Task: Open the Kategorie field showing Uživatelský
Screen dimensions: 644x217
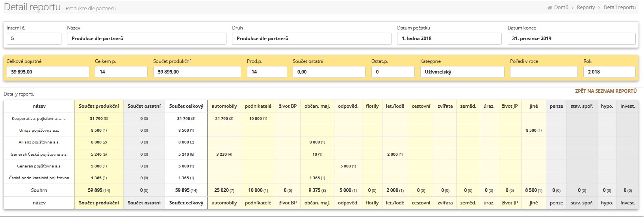Action: click(x=462, y=72)
